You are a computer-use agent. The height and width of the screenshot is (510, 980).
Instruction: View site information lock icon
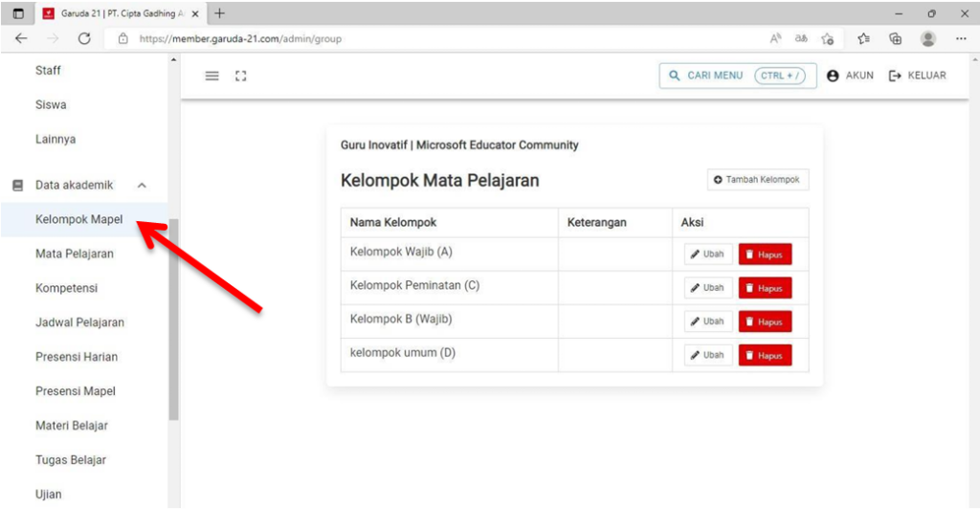[x=123, y=38]
